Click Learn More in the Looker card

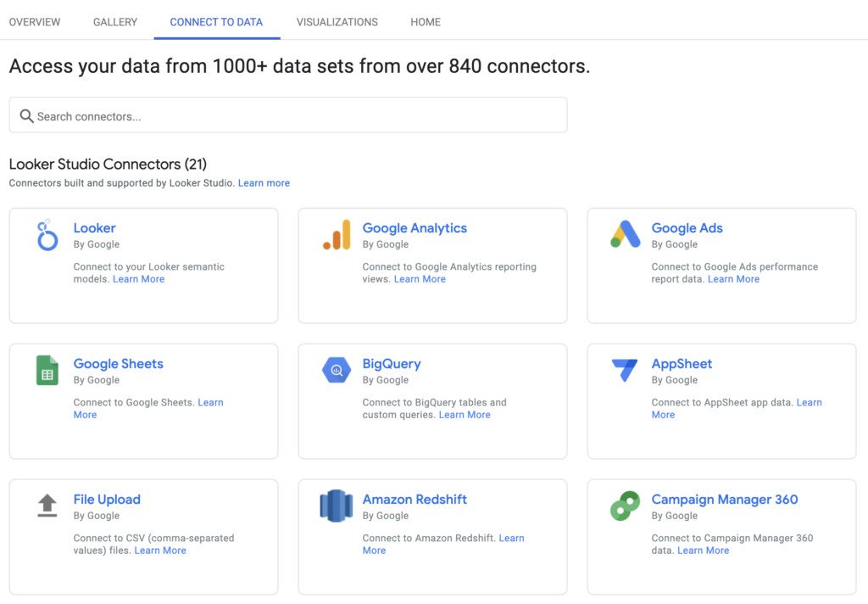(x=138, y=279)
